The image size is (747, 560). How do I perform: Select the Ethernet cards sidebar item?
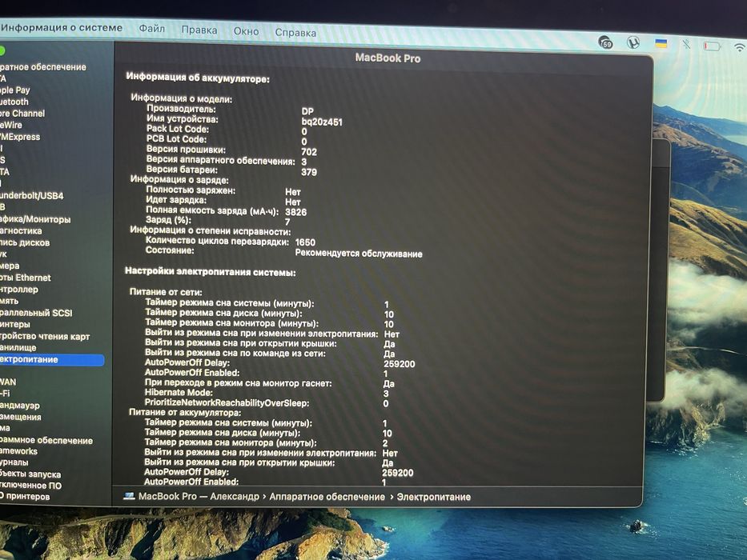26,278
